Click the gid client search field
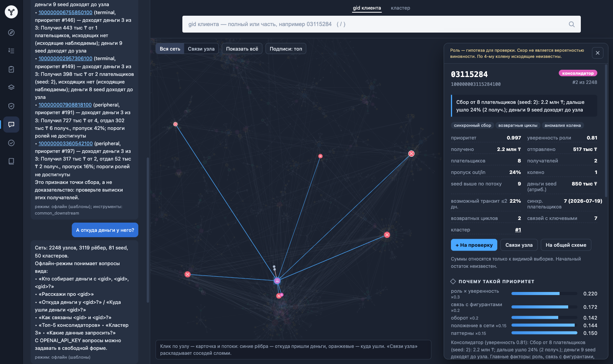Image resolution: width=613 pixels, height=364 pixels. coord(382,24)
